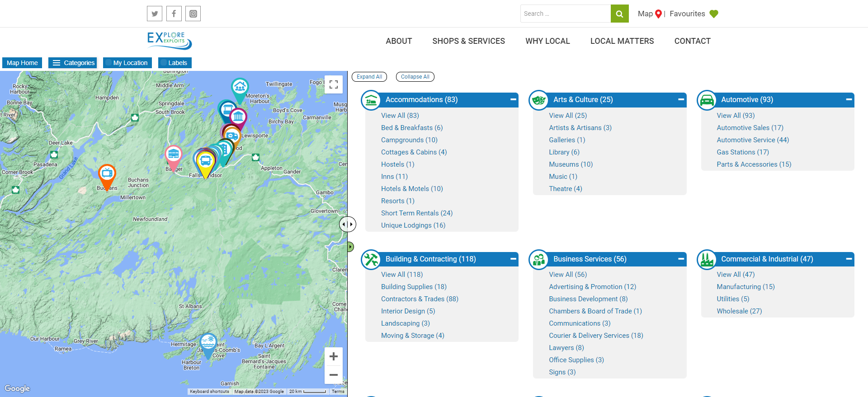Click the yellow bus map marker
Viewport: 868px width, 397px height.
206,164
